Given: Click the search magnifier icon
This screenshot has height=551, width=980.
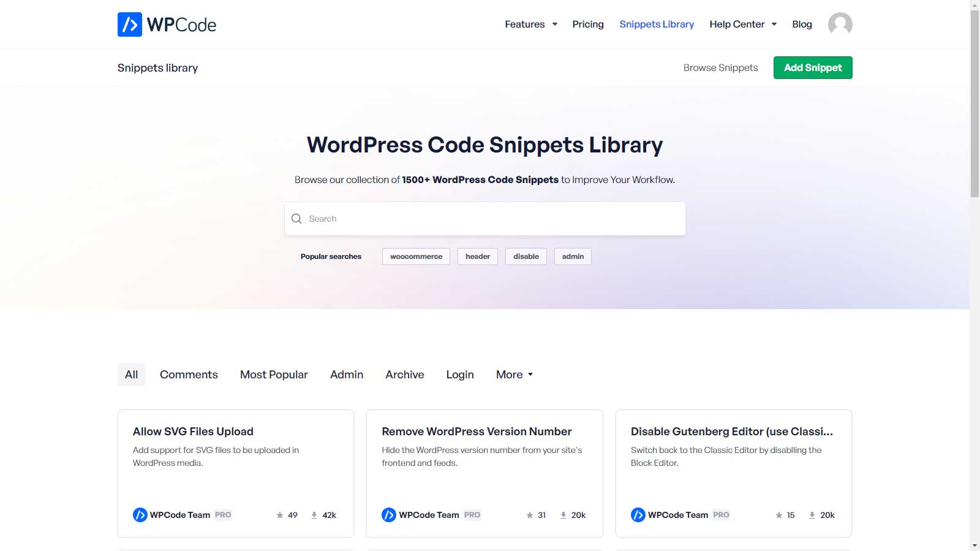Looking at the screenshot, I should [x=296, y=219].
